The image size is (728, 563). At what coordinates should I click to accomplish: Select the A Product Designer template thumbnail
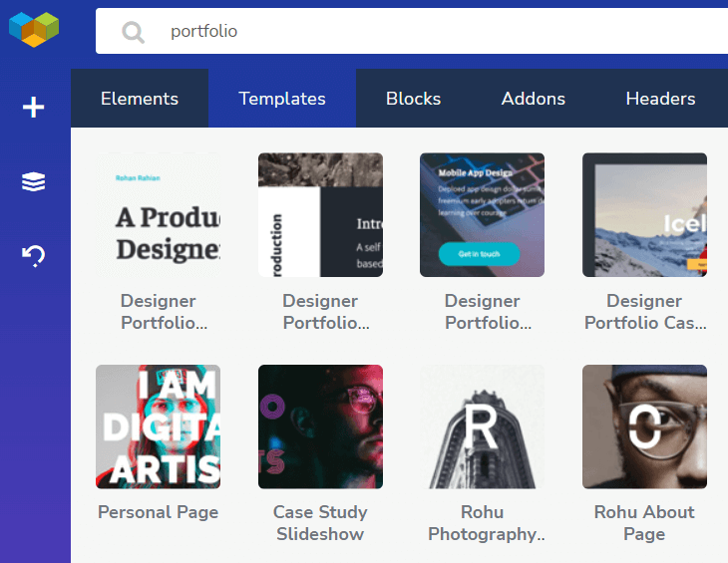pos(158,215)
